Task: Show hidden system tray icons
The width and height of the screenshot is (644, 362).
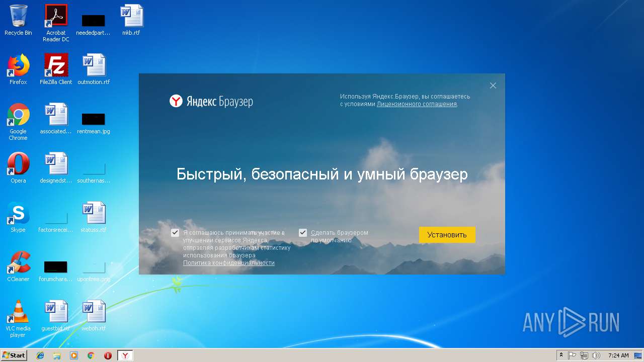Action: pos(561,355)
